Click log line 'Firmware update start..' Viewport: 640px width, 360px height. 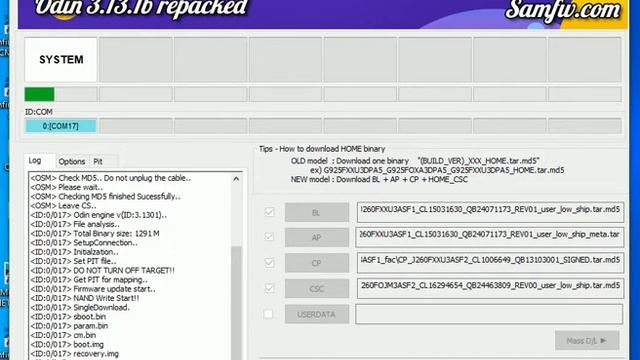point(93,289)
